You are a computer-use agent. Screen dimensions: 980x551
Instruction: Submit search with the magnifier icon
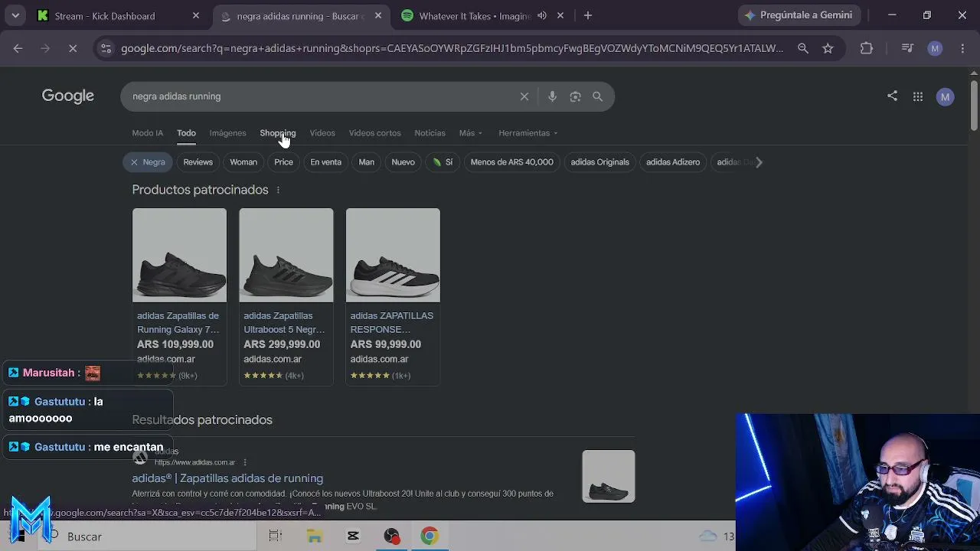(598, 96)
